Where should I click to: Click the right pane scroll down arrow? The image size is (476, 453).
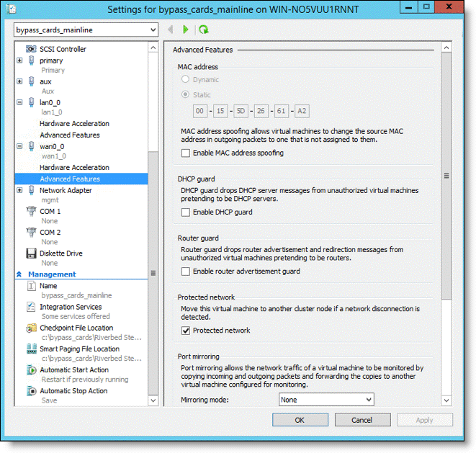[446, 400]
